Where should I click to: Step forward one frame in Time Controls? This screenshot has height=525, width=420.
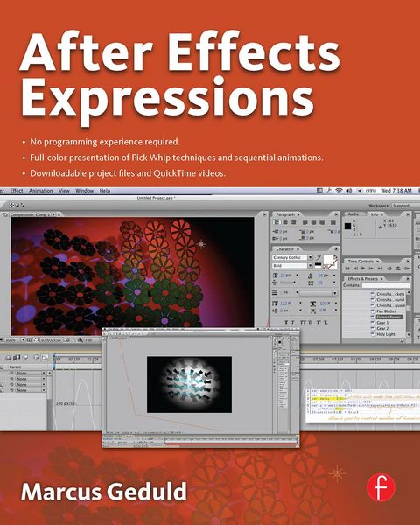(x=371, y=269)
